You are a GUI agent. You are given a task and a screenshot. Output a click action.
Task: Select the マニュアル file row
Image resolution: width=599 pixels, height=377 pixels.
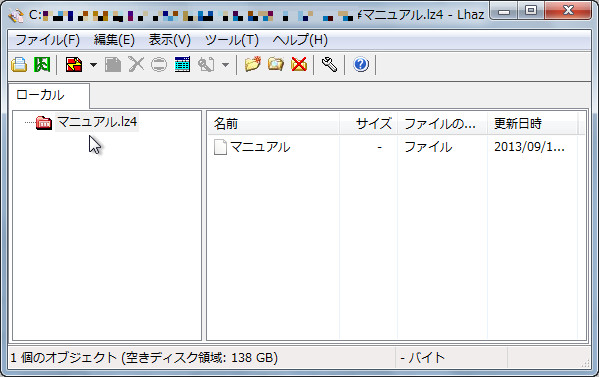click(x=396, y=147)
